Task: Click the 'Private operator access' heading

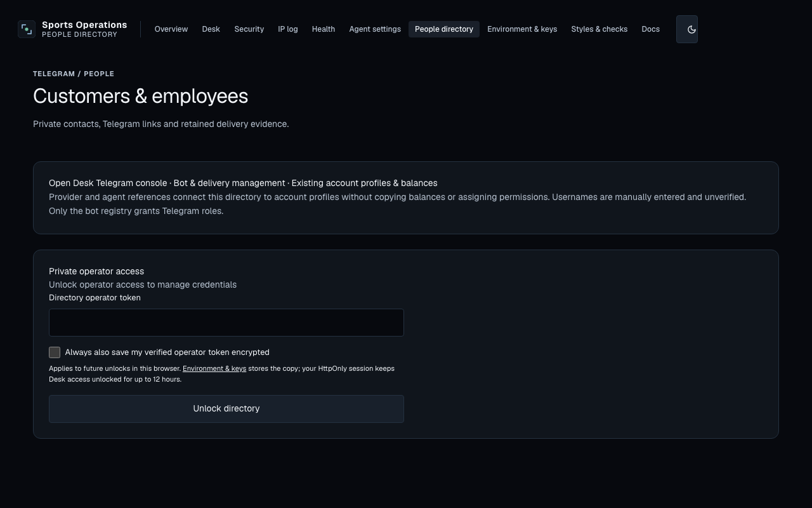Action: (x=96, y=271)
